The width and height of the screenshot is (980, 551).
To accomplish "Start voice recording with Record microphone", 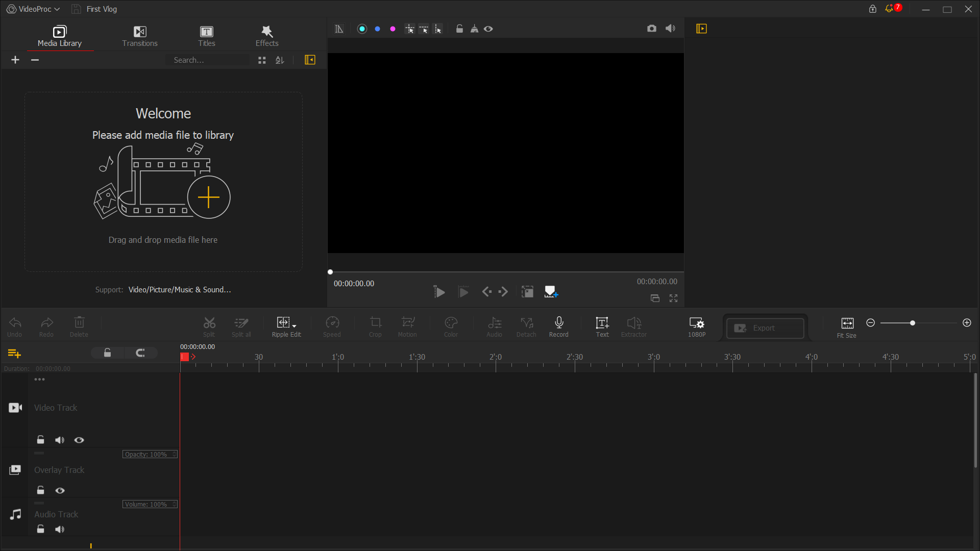I will (x=559, y=327).
